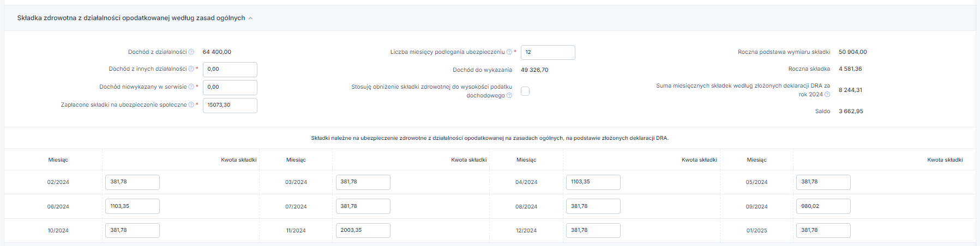The image size is (980, 246).
Task: Open help tooltip for Dochód niewykazany w serwisie
Action: tap(191, 87)
